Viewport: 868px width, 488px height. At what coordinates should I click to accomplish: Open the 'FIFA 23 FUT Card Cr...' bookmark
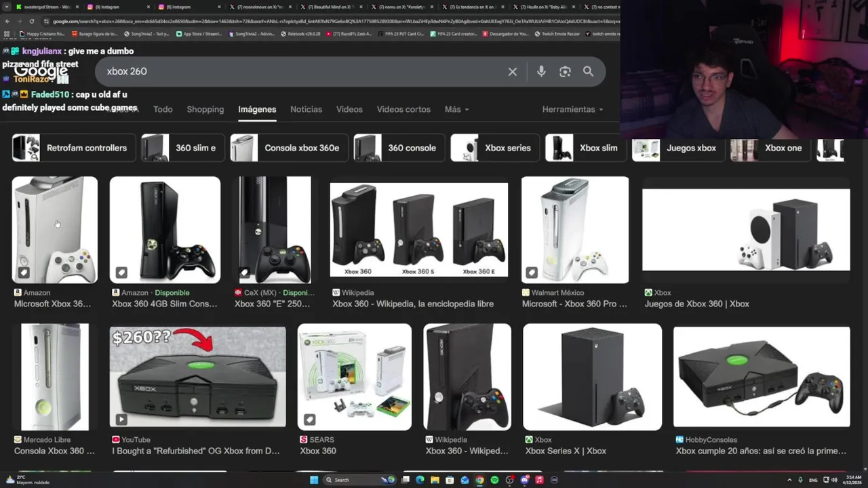402,33
